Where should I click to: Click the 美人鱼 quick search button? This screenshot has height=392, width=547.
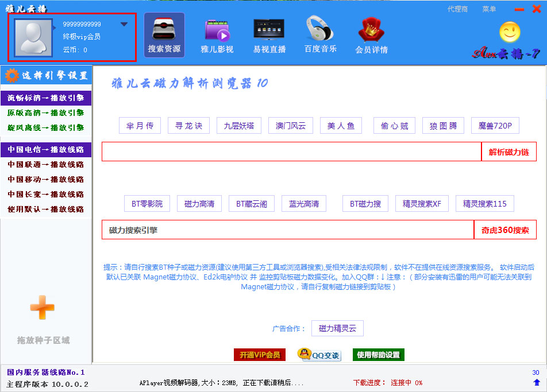341,126
